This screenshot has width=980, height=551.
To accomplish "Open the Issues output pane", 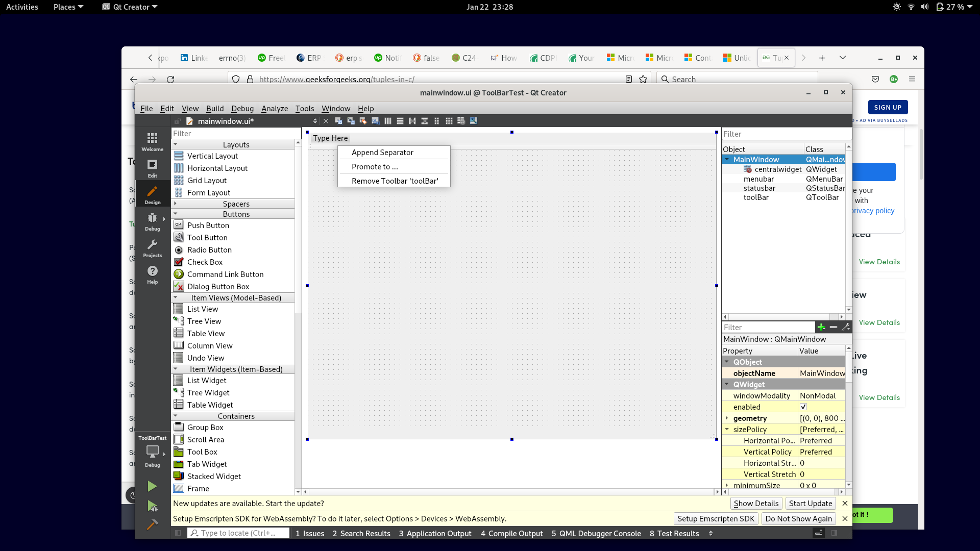I will 310,533.
